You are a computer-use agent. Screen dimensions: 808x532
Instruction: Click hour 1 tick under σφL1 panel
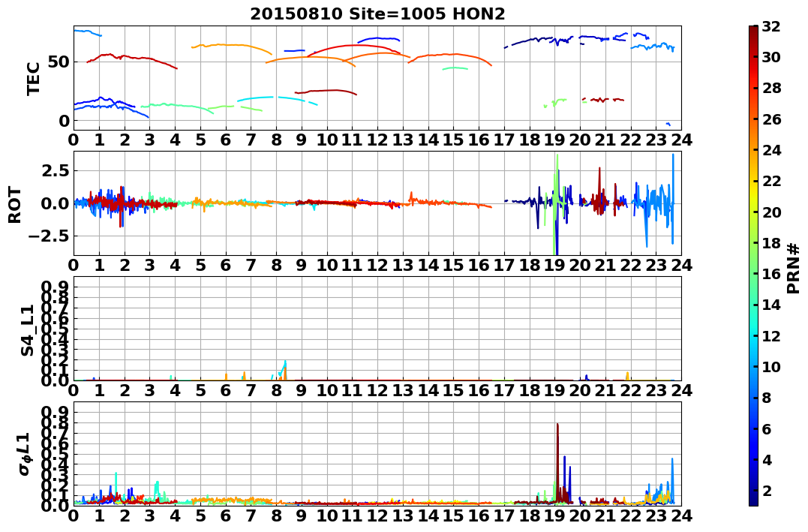99,515
